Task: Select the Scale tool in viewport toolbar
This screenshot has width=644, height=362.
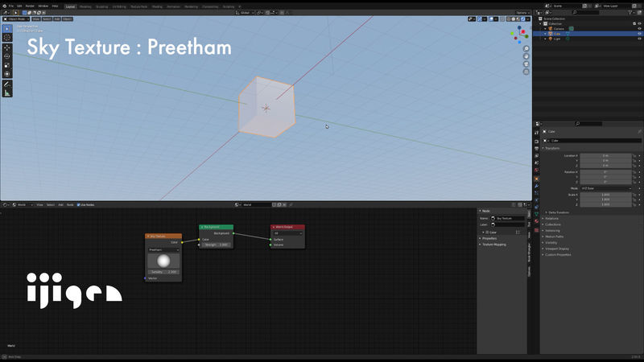Action: pyautogui.click(x=7, y=66)
